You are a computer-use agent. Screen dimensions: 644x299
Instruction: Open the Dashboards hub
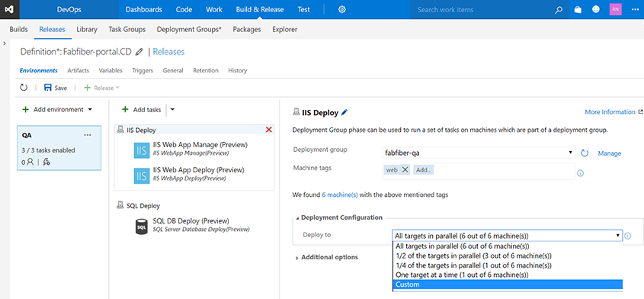pyautogui.click(x=144, y=9)
